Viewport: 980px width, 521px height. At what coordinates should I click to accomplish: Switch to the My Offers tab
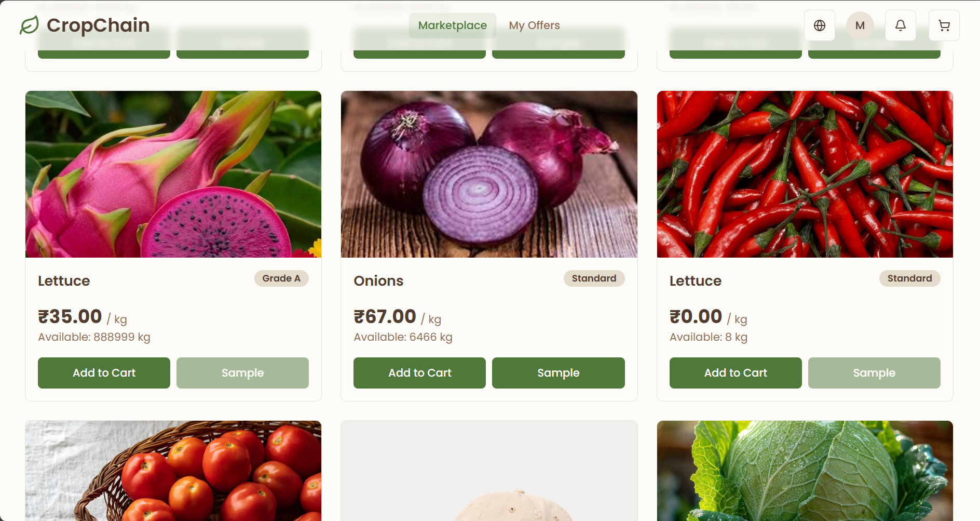tap(534, 25)
